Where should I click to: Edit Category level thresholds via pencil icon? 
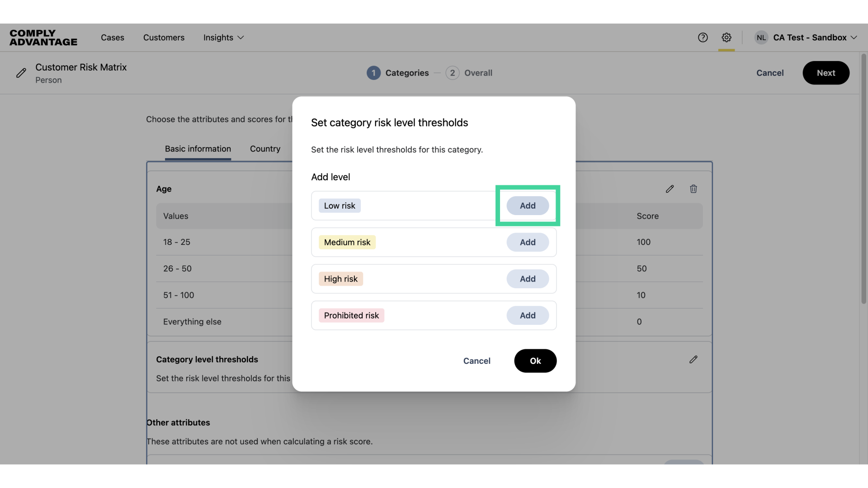(693, 359)
